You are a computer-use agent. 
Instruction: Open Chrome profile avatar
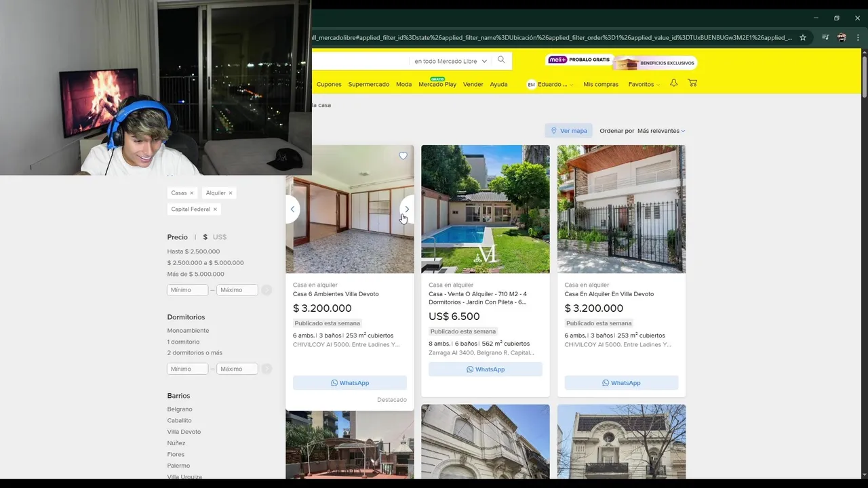coord(842,38)
